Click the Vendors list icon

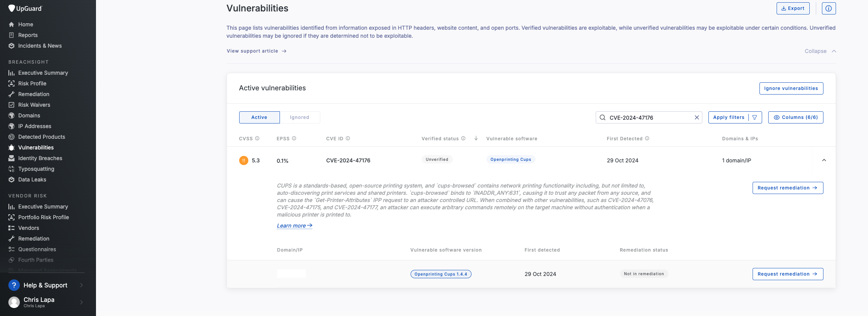11,228
